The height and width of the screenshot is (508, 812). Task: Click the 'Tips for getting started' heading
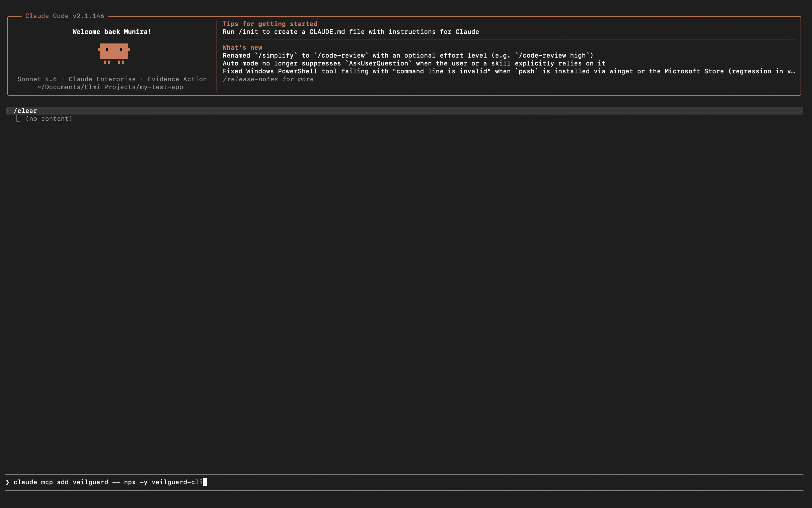point(270,24)
